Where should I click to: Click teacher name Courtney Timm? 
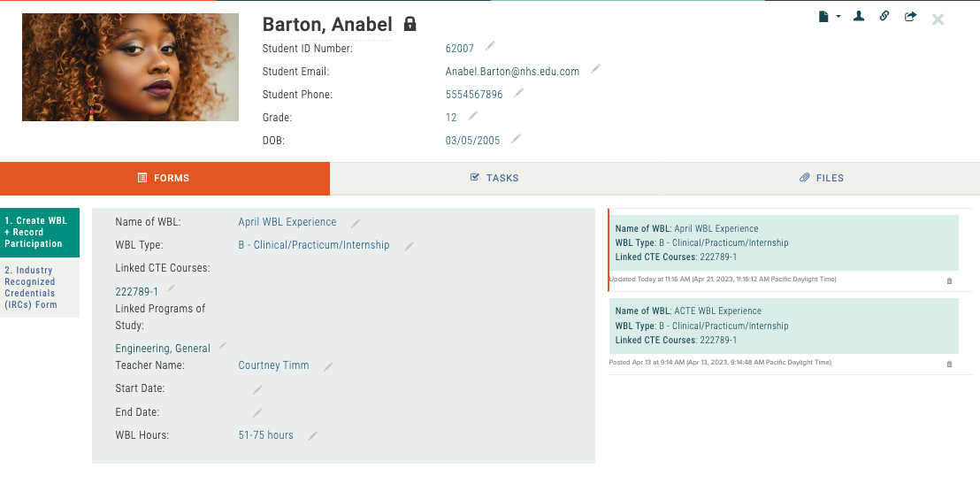(x=273, y=365)
